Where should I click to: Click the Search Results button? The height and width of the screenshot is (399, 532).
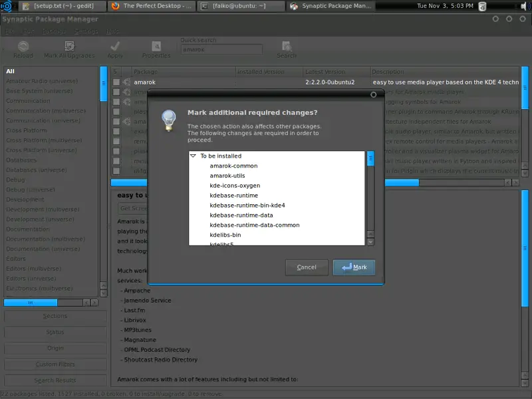click(x=55, y=380)
